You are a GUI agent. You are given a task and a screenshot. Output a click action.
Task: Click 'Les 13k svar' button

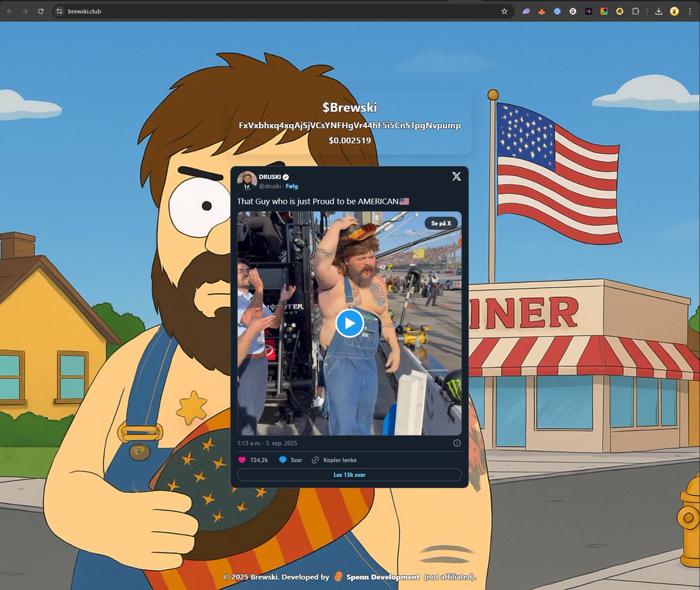pyautogui.click(x=349, y=475)
